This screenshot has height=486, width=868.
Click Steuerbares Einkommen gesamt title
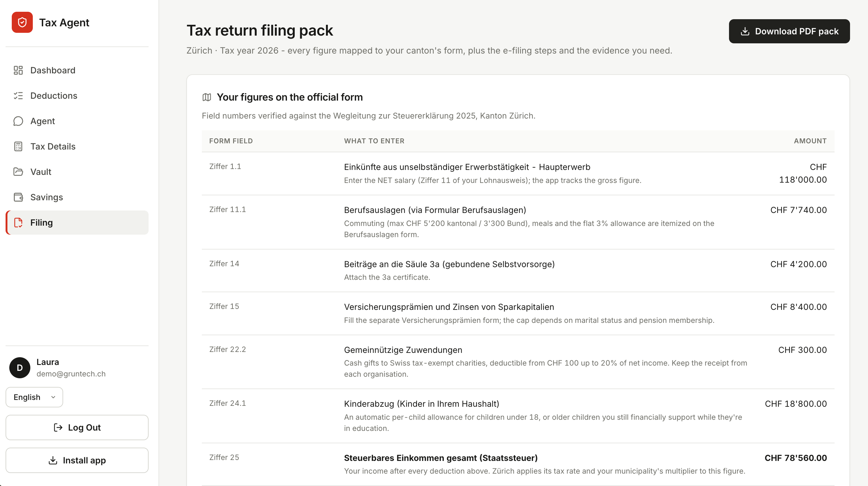441,458
